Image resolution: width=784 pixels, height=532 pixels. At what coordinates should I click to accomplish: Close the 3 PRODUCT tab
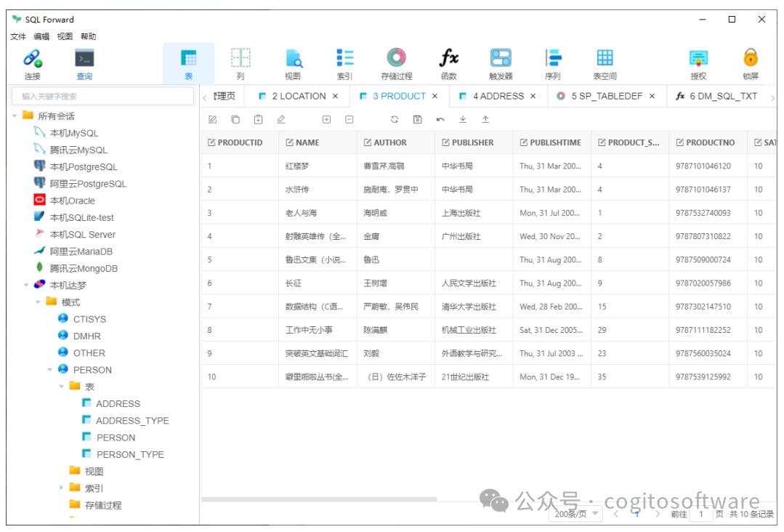435,96
